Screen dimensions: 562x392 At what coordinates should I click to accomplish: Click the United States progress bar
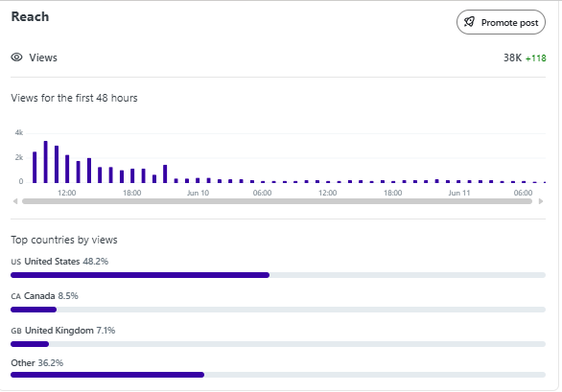(x=278, y=275)
